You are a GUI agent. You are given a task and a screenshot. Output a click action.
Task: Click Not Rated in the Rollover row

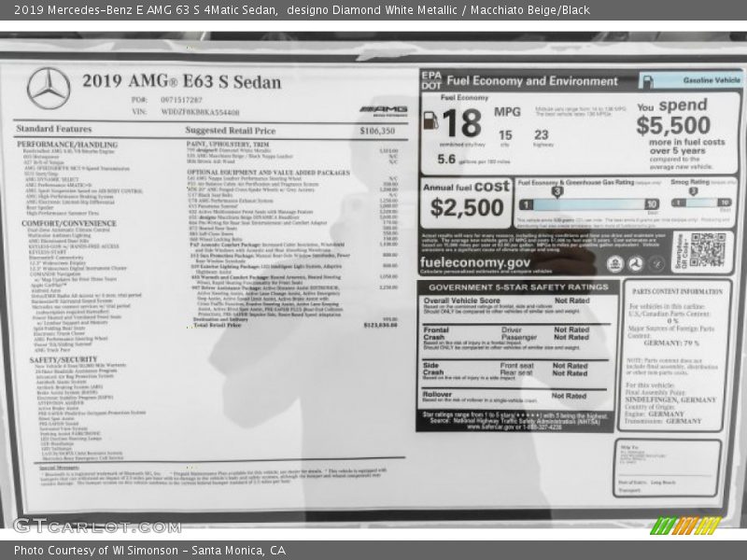[x=569, y=396]
